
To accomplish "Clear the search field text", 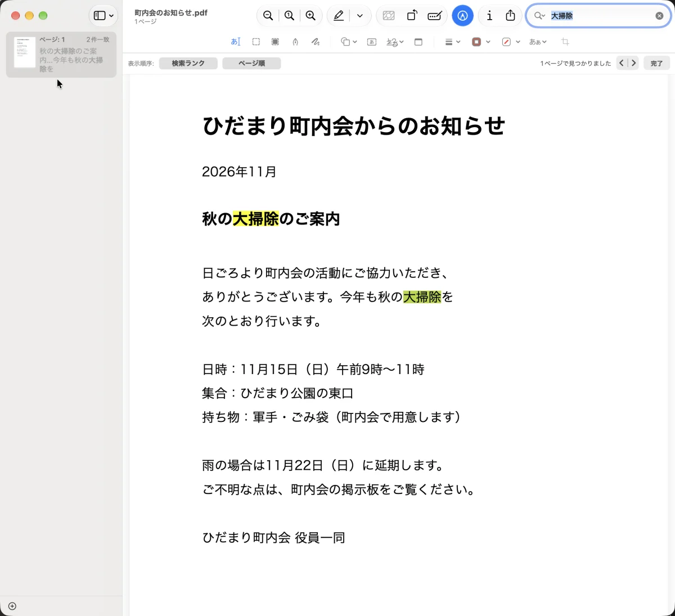I will [659, 16].
